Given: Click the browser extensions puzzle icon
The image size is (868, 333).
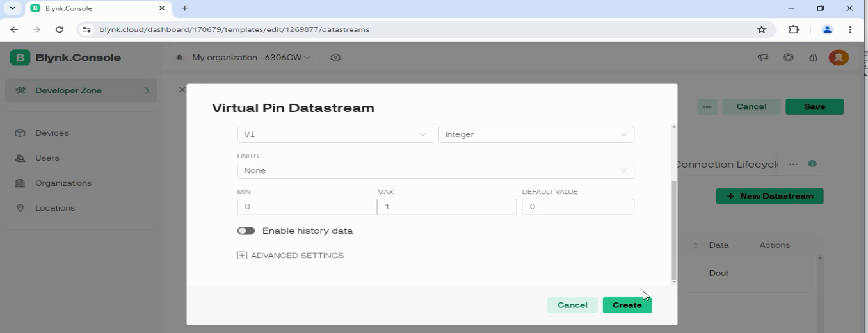Looking at the screenshot, I should coord(794,29).
